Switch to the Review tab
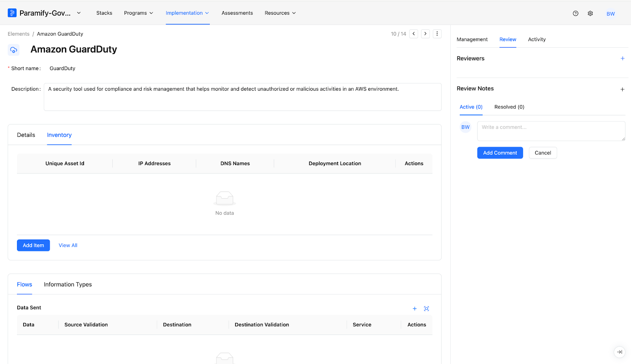The width and height of the screenshot is (631, 364). point(508,39)
